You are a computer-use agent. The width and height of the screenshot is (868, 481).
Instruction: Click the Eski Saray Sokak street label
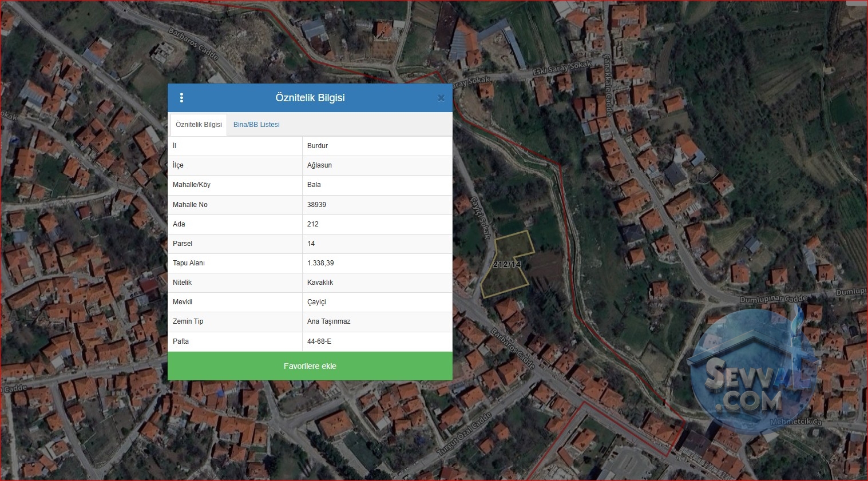pyautogui.click(x=562, y=68)
